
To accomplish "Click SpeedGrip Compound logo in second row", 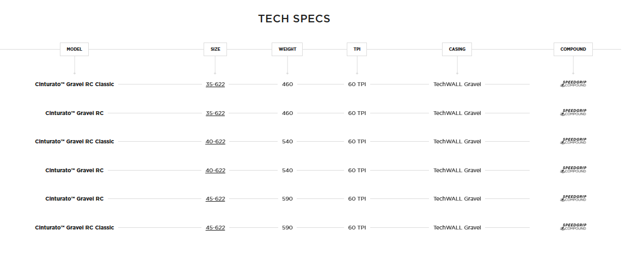I will pos(573,113).
